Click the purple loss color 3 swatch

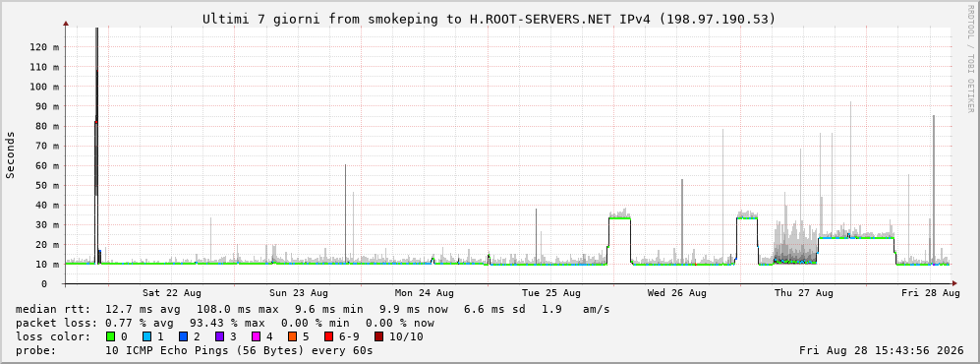tap(219, 336)
